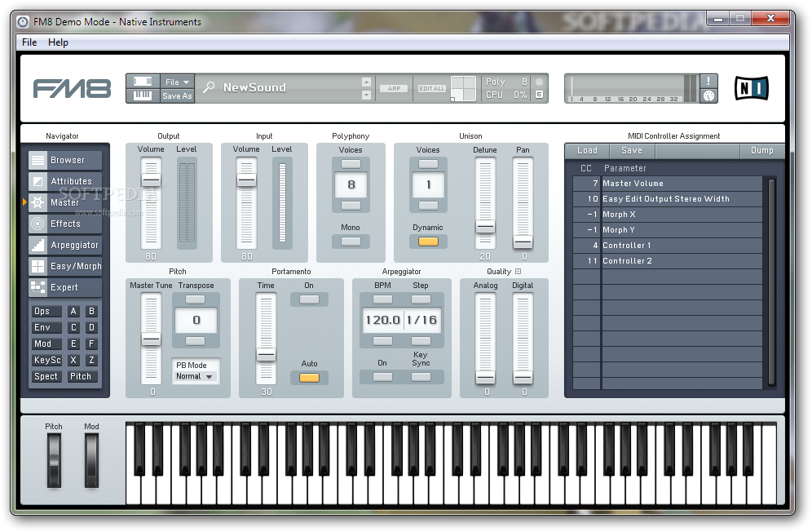The height and width of the screenshot is (532, 812).
Task: Turn the Arpeggiator On switch on
Action: 382,377
